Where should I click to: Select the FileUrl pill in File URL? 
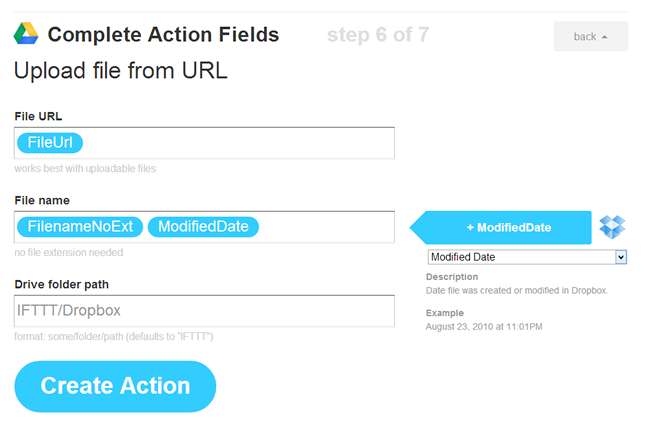49,143
